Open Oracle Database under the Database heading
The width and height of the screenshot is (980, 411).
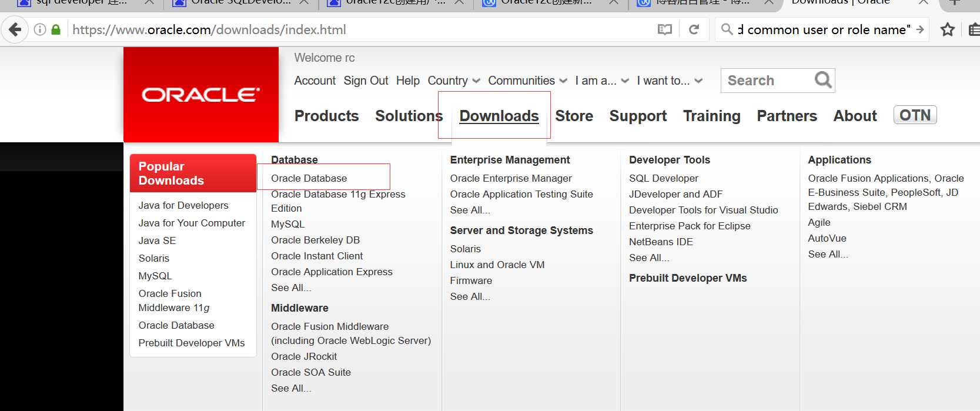pos(309,178)
